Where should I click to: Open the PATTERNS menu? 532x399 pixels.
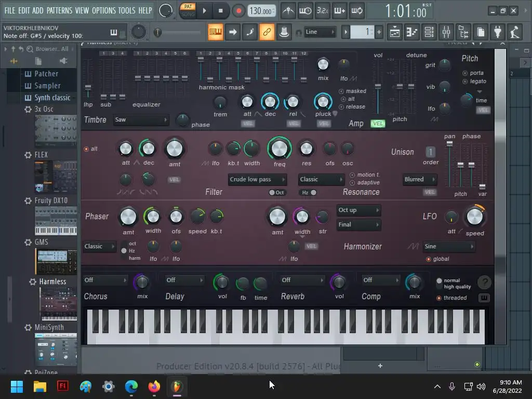coord(59,10)
